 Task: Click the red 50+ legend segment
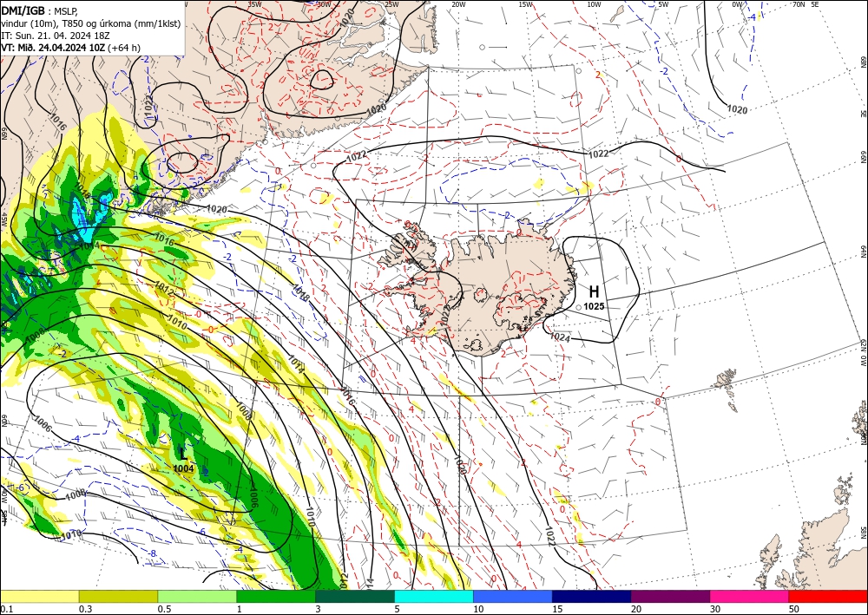click(828, 596)
